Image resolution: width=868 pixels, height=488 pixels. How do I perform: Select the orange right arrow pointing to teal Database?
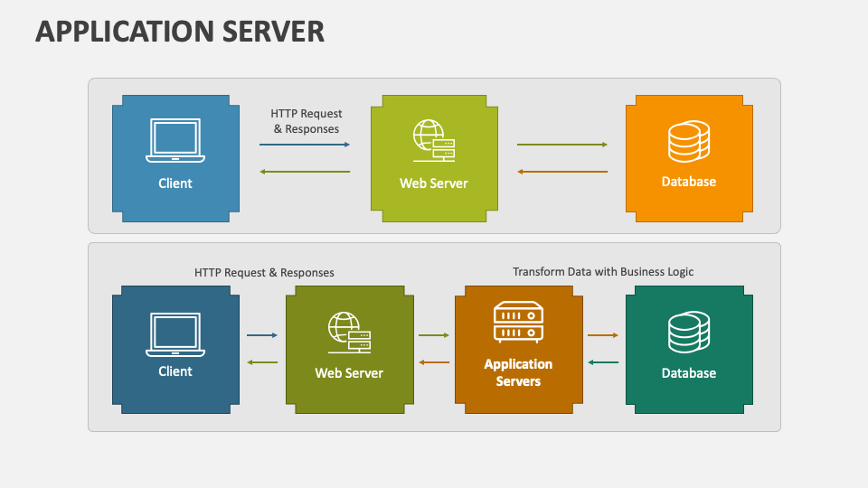(x=603, y=335)
